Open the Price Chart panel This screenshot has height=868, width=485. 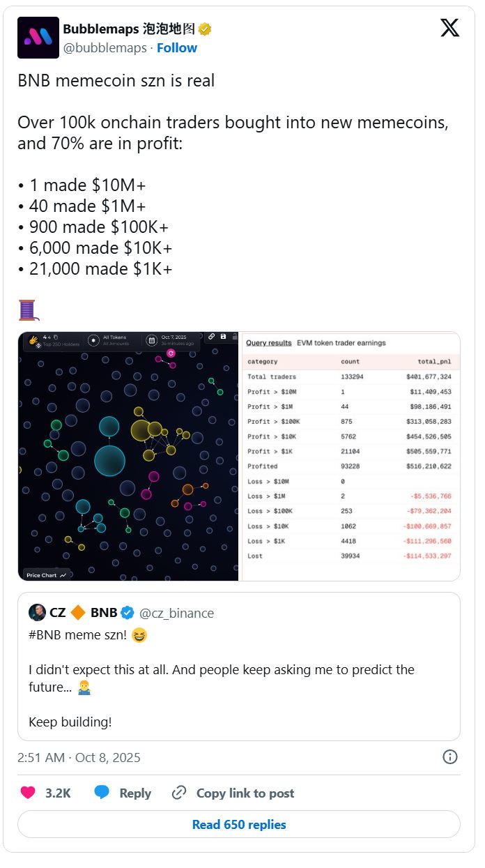47,575
